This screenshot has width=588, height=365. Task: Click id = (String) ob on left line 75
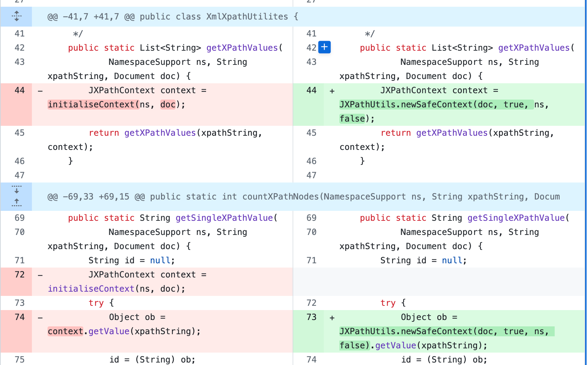coord(152,360)
